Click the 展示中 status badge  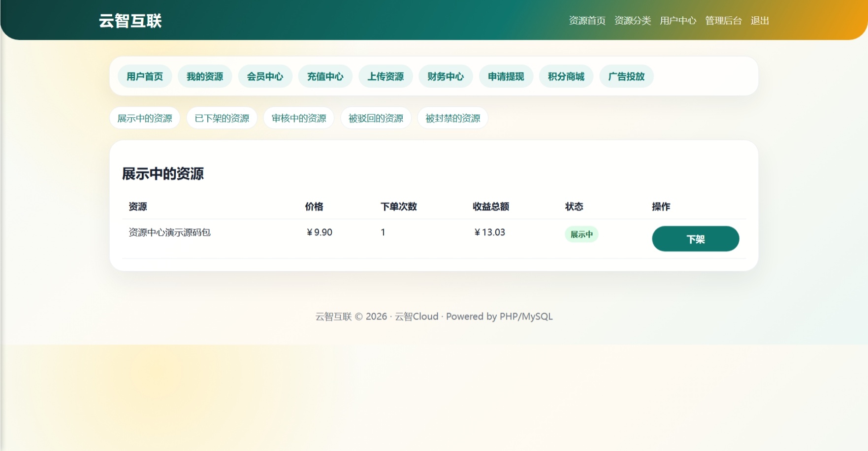pyautogui.click(x=581, y=234)
